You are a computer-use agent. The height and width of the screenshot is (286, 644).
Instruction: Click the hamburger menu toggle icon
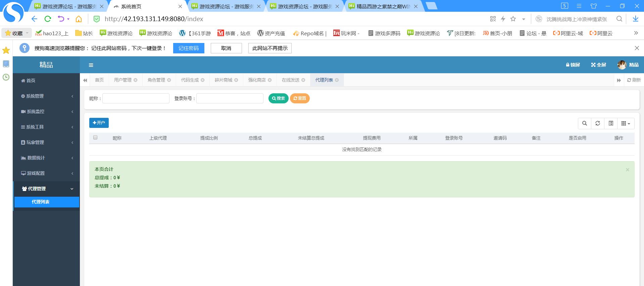coord(91,65)
